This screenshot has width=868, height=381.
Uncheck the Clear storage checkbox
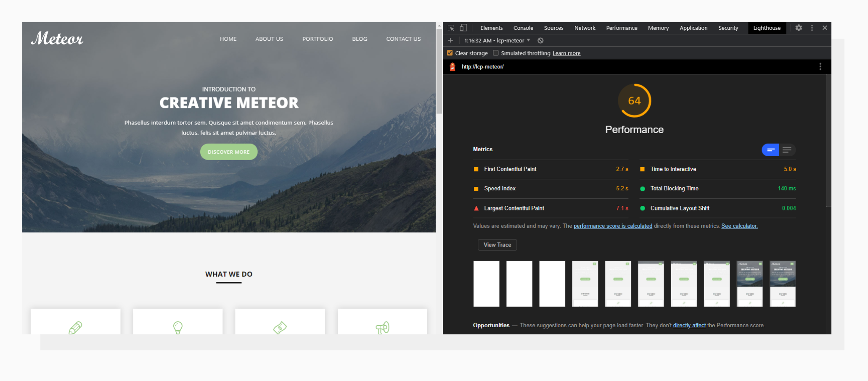(450, 53)
